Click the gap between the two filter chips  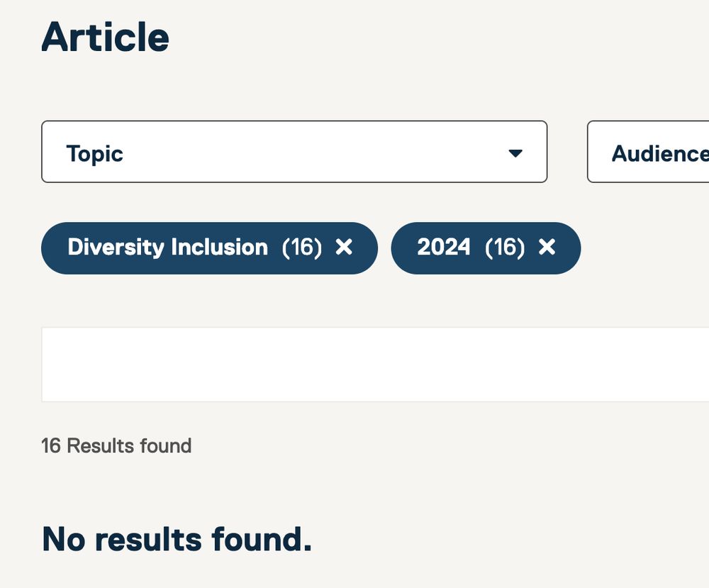[384, 248]
